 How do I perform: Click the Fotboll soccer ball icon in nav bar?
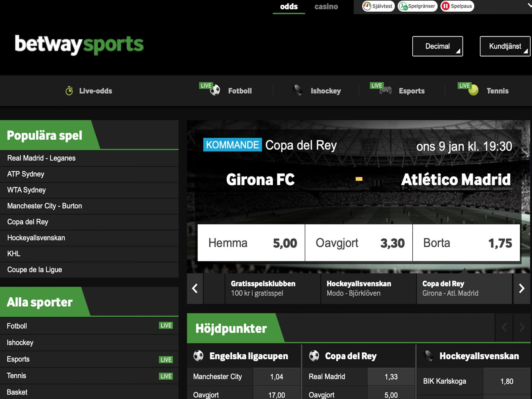215,90
